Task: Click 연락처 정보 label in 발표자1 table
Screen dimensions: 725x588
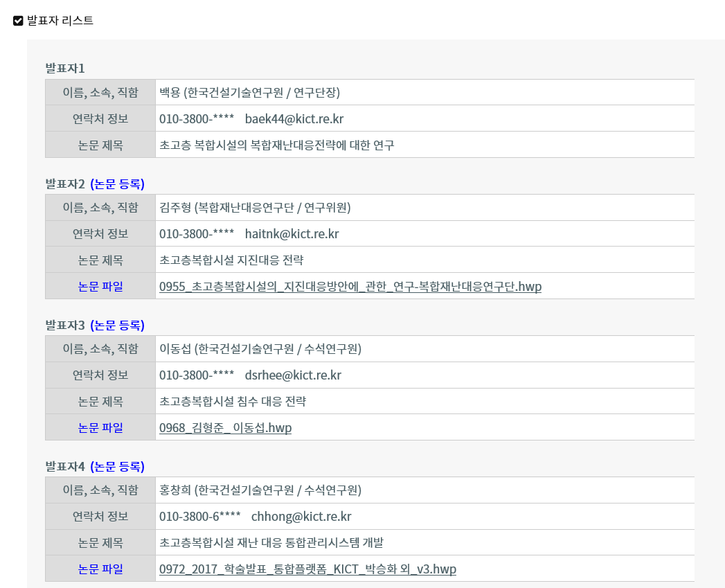Action: tap(100, 119)
